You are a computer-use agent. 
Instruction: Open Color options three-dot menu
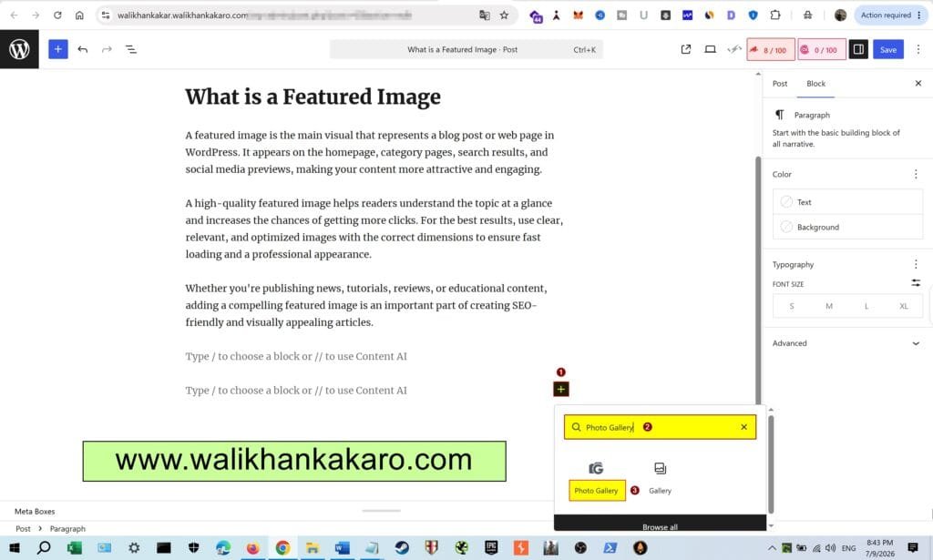[x=916, y=174]
